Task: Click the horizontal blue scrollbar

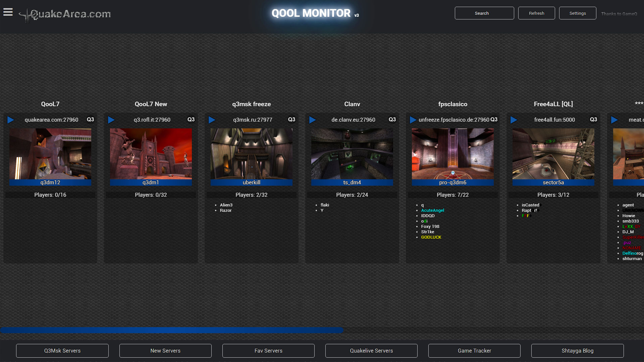Action: (172, 330)
